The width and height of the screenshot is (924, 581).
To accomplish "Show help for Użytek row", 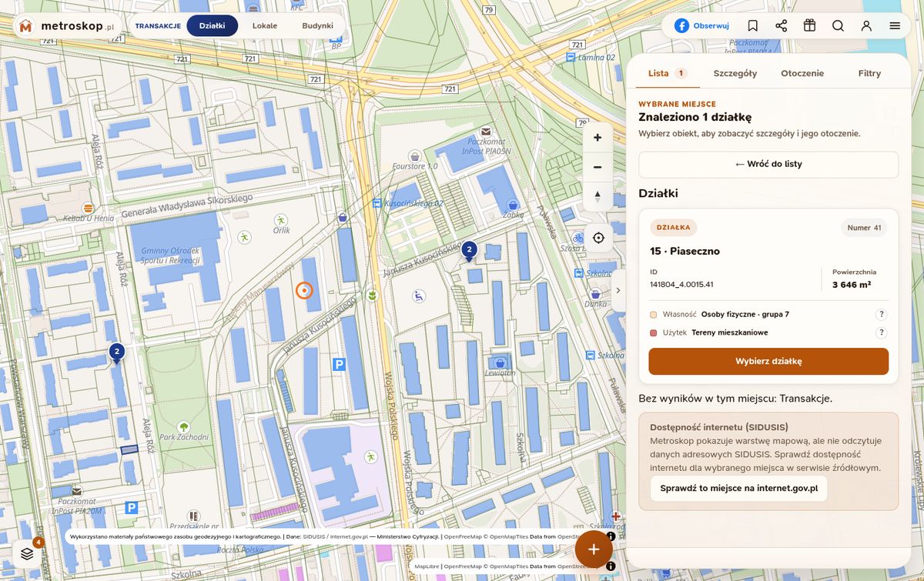I will (882, 332).
